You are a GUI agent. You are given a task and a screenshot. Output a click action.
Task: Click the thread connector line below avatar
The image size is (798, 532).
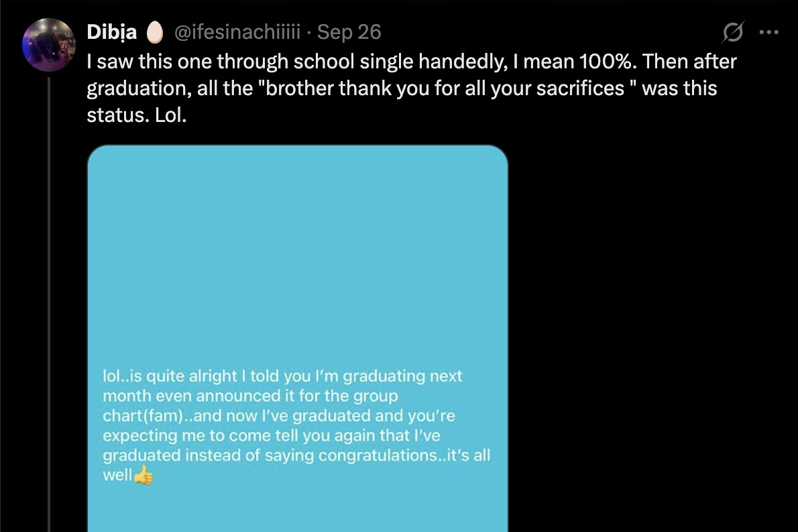tap(49, 302)
